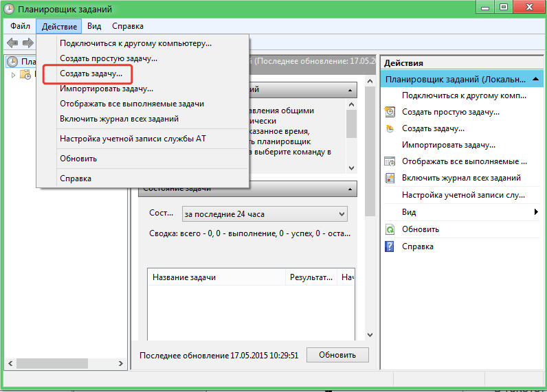Click 'Справка' in Actions pane
Screen dimensions: 547x392
point(418,246)
